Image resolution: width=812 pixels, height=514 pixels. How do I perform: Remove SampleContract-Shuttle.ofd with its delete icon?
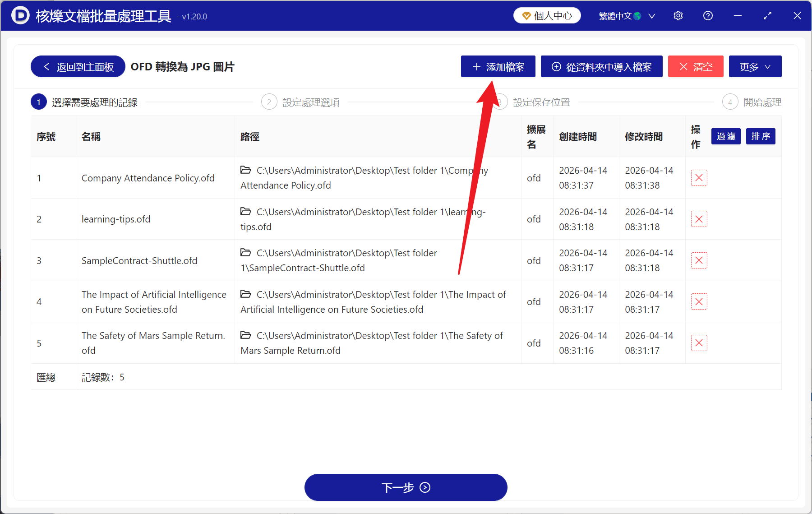pyautogui.click(x=699, y=260)
